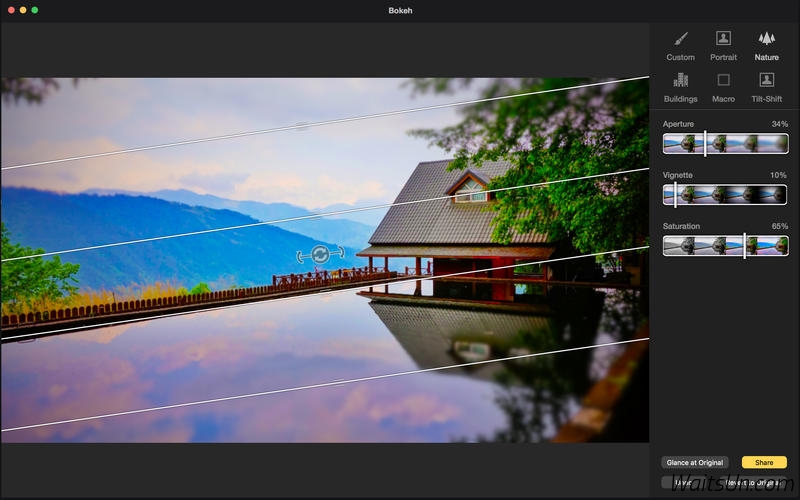
Task: Click the Aperture label
Action: pyautogui.click(x=678, y=124)
